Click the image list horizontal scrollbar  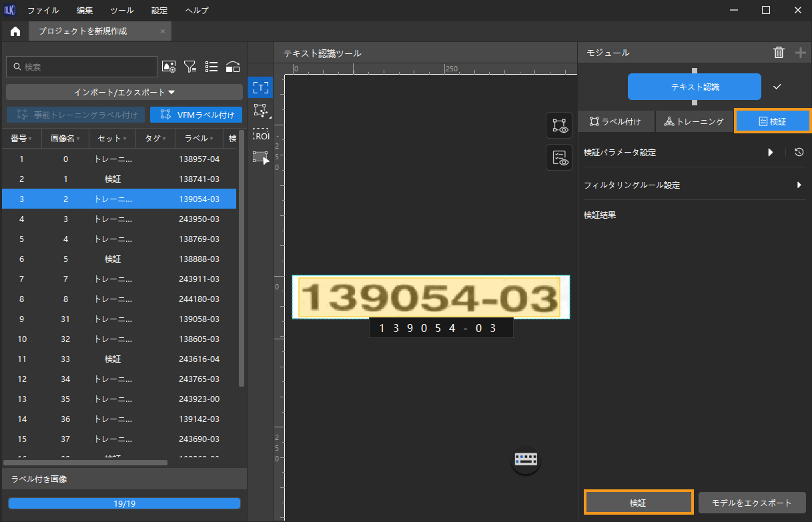click(85, 462)
